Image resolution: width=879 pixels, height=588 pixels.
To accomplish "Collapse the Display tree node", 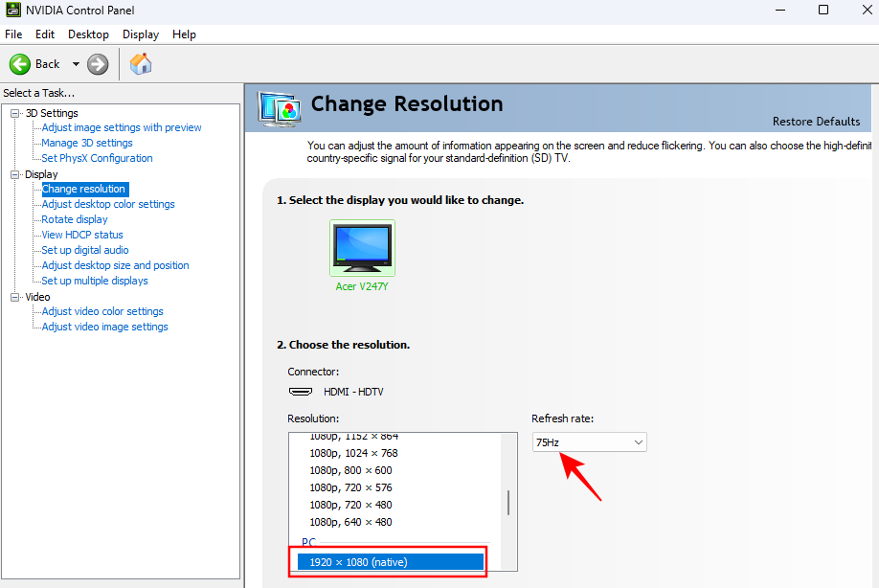I will click(15, 174).
